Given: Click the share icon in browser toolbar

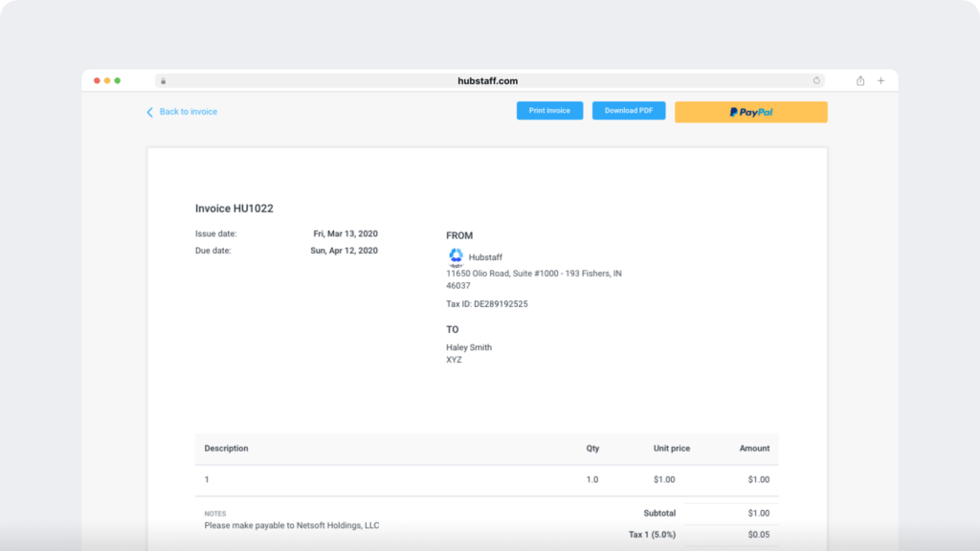Looking at the screenshot, I should [x=859, y=80].
